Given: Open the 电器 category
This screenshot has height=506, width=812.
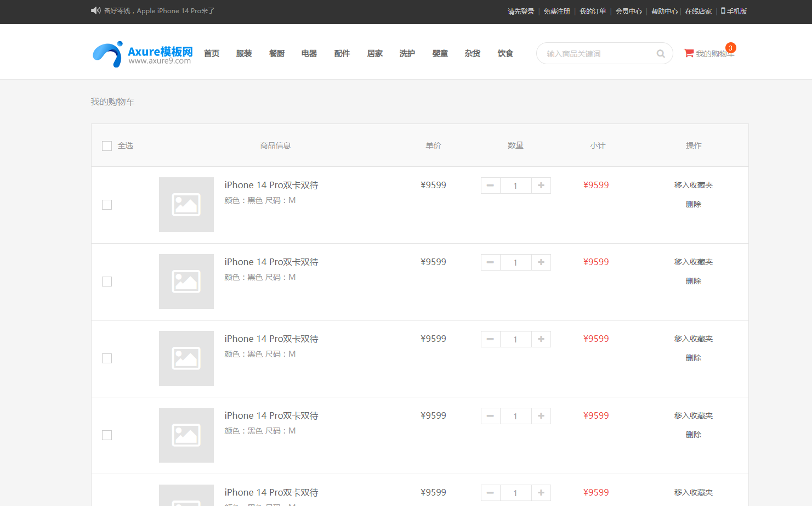Looking at the screenshot, I should (x=309, y=53).
